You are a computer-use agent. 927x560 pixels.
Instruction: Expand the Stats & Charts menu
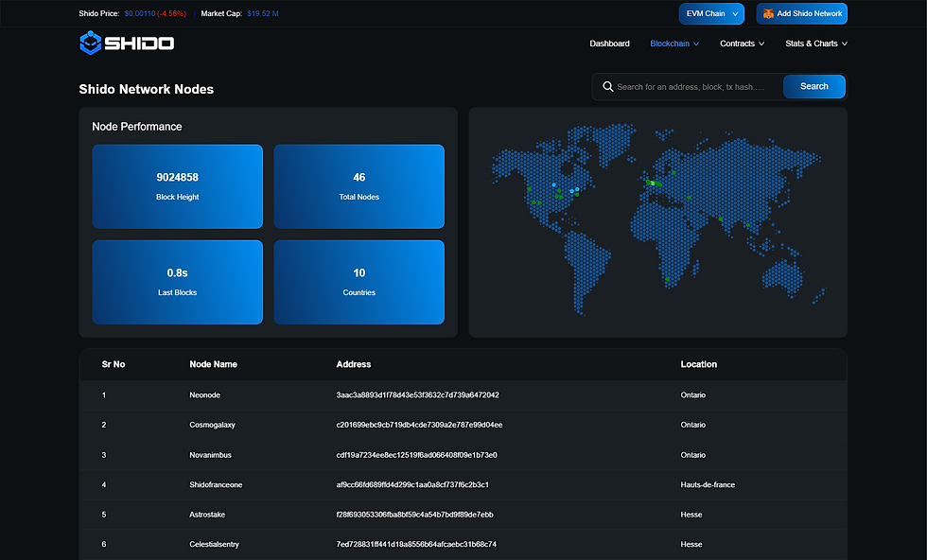coord(816,44)
